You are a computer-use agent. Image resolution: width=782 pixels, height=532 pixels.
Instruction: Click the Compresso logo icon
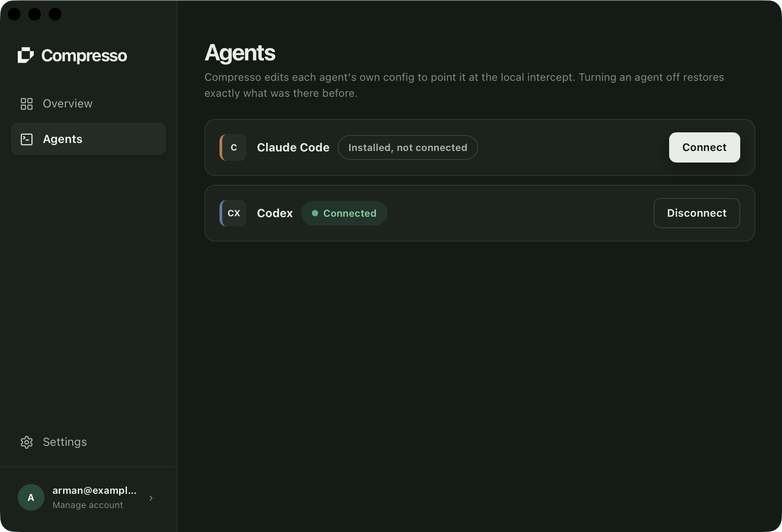click(x=26, y=56)
